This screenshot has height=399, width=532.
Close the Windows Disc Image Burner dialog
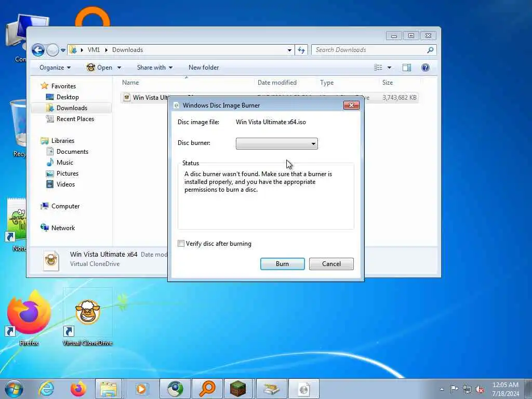351,105
